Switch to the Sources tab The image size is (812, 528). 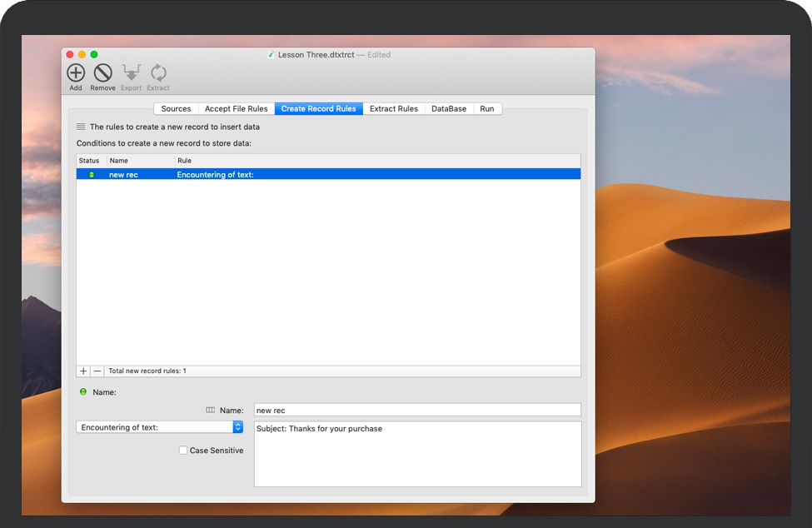175,108
